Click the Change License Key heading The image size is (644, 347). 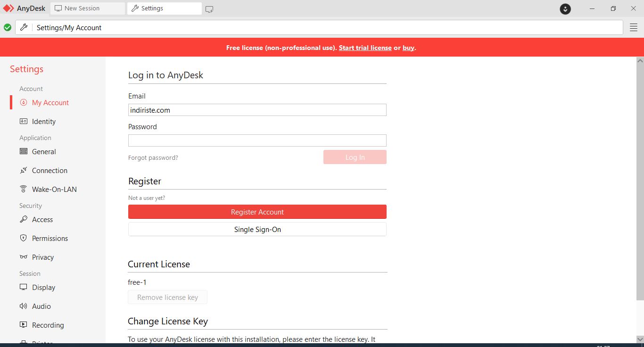click(168, 321)
